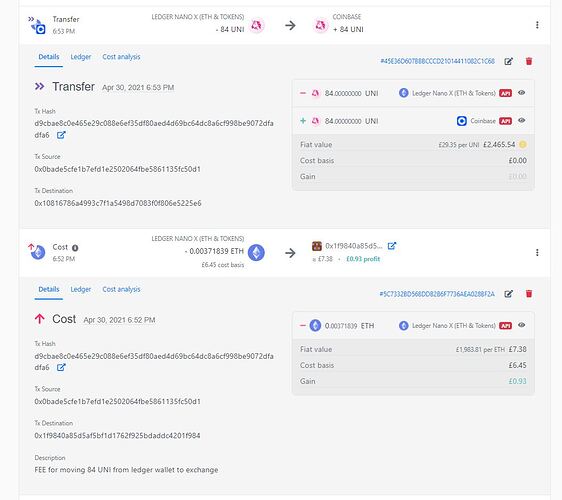The height and width of the screenshot is (500, 562).
Task: Open Cost analysis tab in Cost details
Action: coord(121,289)
